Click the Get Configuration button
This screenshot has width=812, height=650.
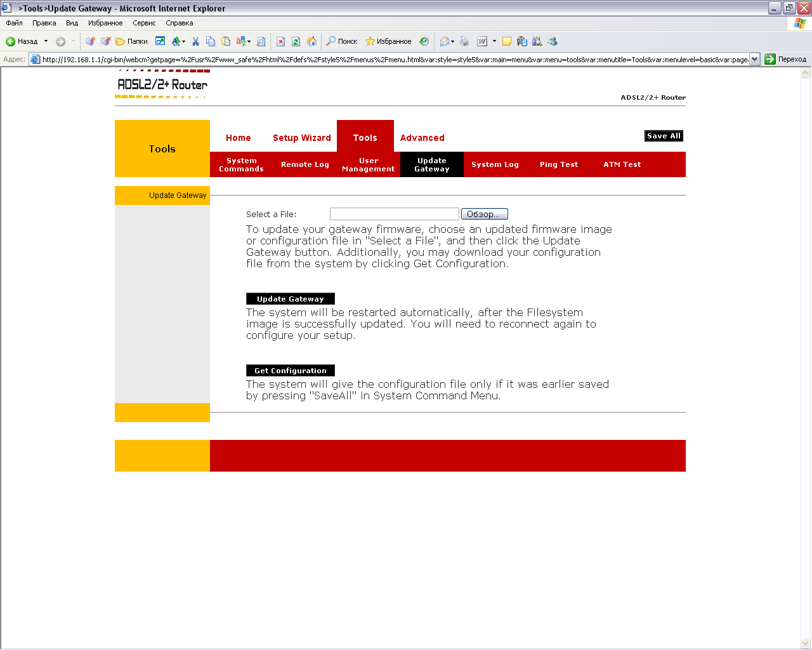click(291, 371)
